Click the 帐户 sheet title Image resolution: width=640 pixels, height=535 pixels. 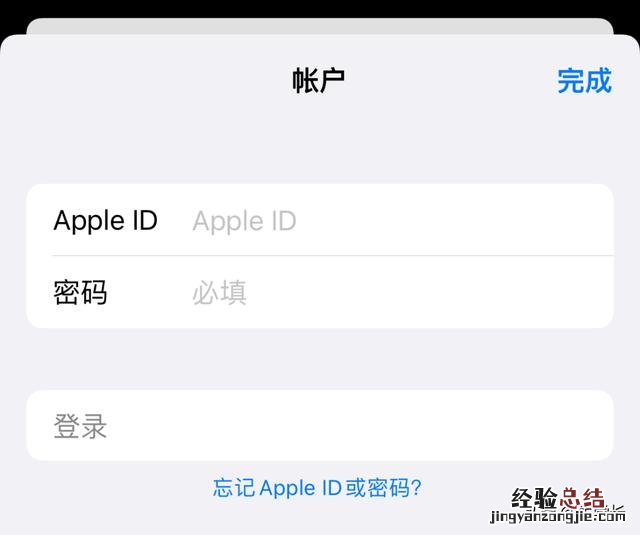[318, 81]
